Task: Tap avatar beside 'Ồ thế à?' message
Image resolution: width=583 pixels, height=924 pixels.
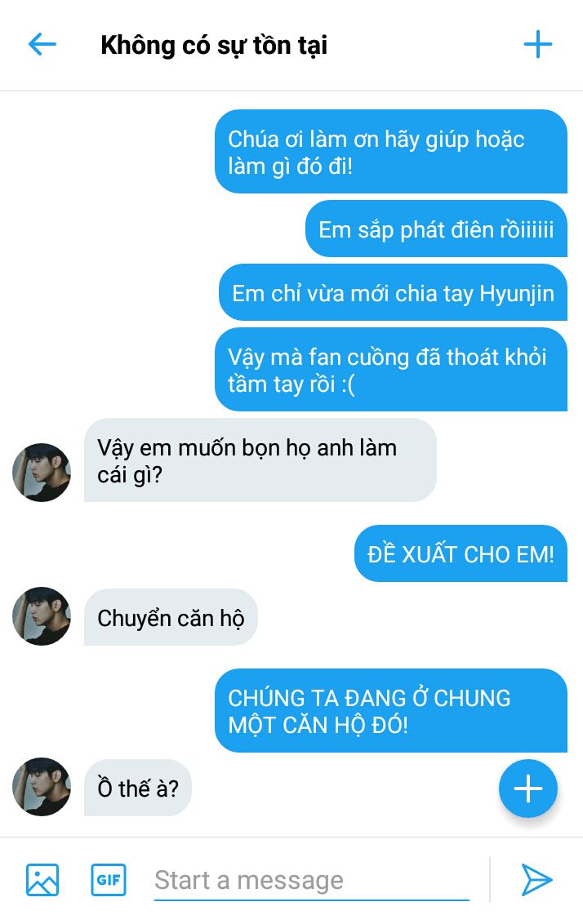Action: pos(42,787)
